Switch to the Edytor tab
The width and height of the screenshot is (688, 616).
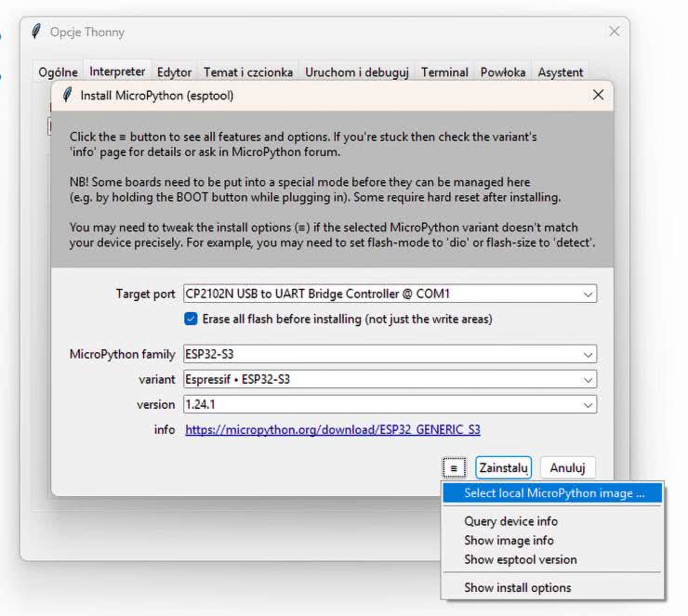(174, 72)
